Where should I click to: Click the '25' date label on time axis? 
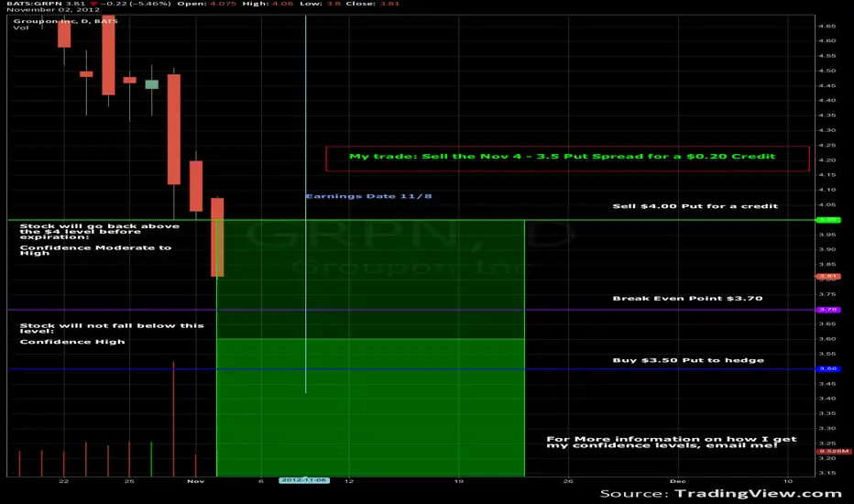tap(129, 481)
